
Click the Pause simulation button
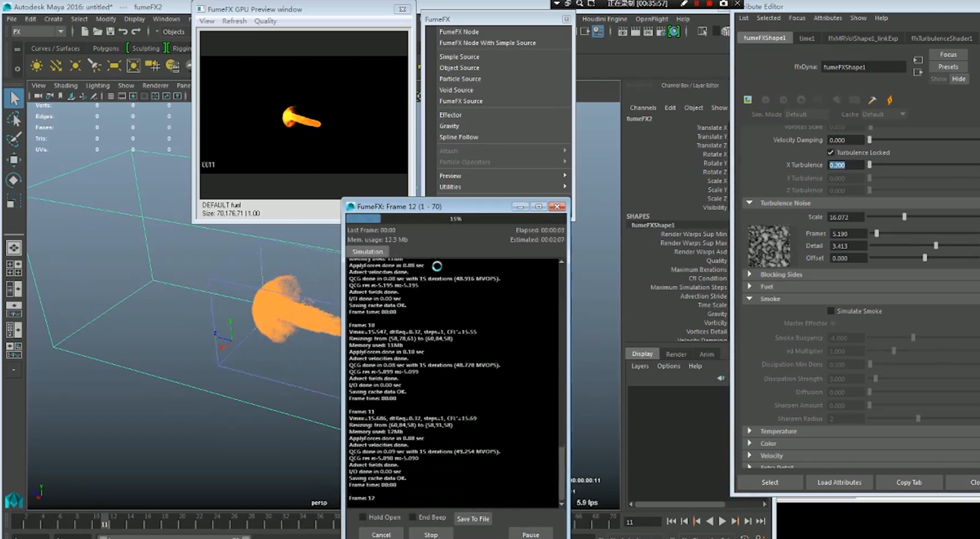tap(531, 535)
